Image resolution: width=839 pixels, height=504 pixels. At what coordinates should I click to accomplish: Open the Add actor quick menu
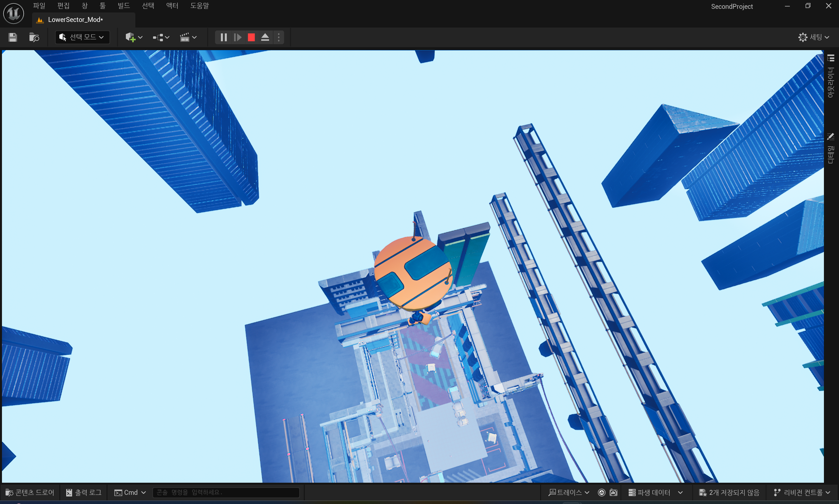(133, 37)
